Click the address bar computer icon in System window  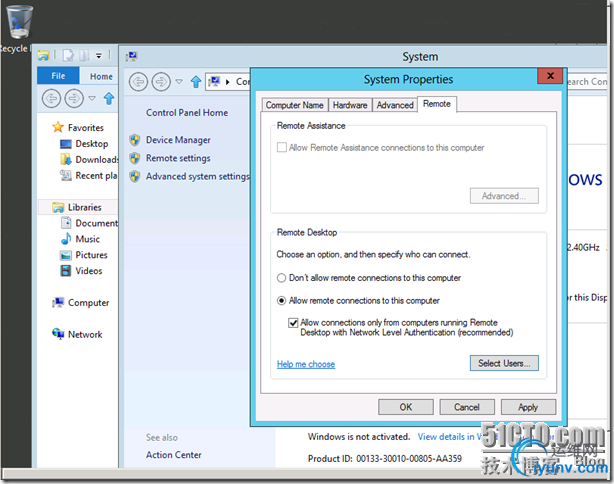point(214,81)
